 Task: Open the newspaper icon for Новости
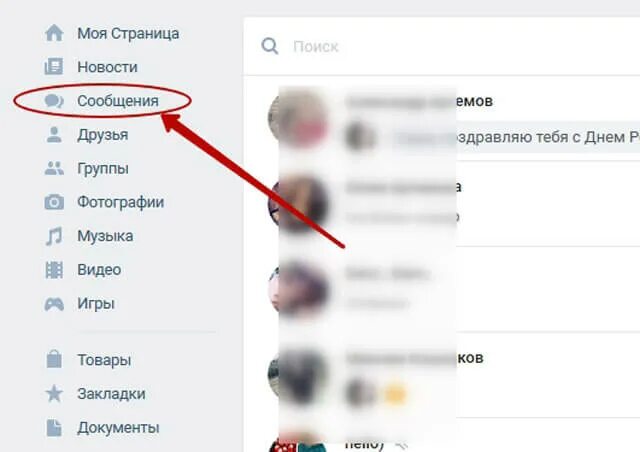tap(54, 67)
